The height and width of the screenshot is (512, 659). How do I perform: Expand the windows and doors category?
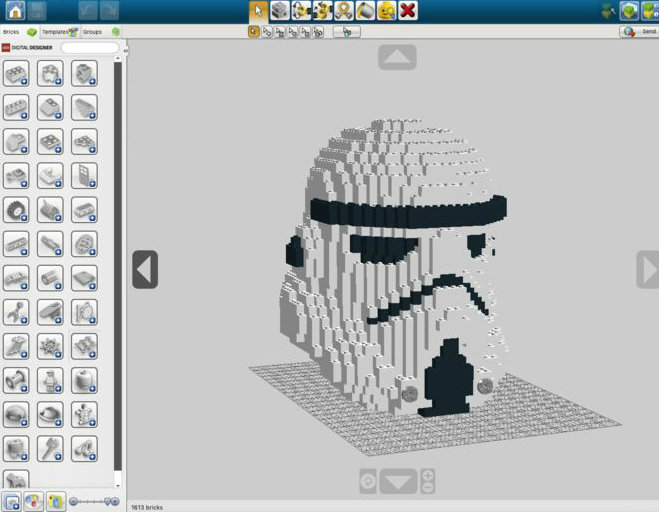click(84, 176)
